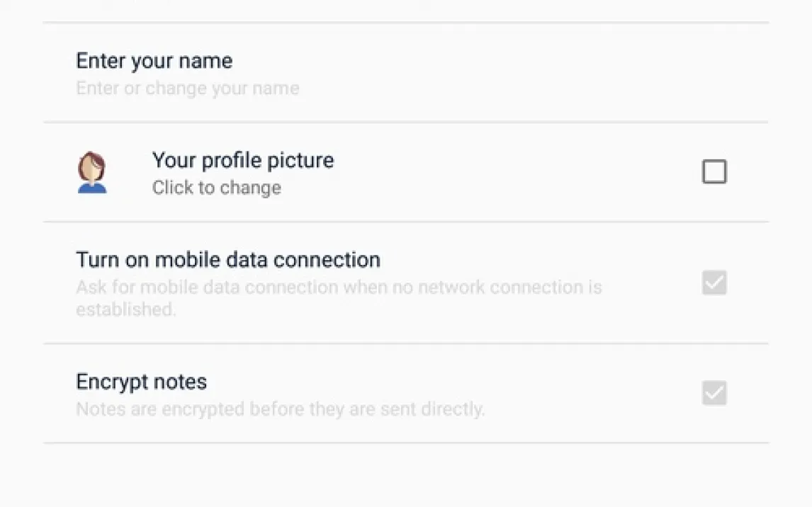The height and width of the screenshot is (507, 812).
Task: Click empty area below the Encrypt notes row
Action: tap(405, 476)
